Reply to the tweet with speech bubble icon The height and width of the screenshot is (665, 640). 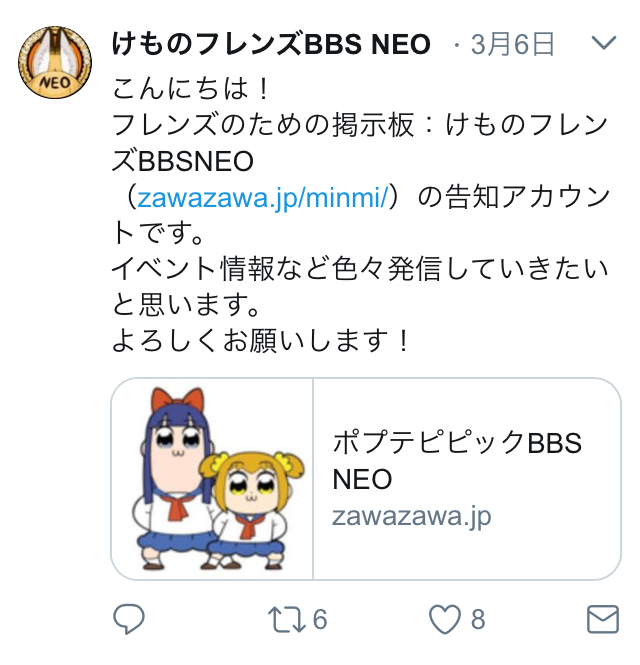129,619
